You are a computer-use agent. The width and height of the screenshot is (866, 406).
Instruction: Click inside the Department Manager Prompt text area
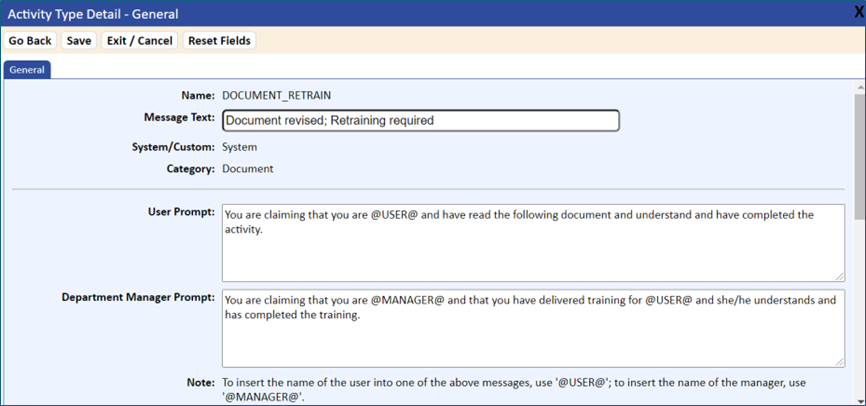pos(533,328)
